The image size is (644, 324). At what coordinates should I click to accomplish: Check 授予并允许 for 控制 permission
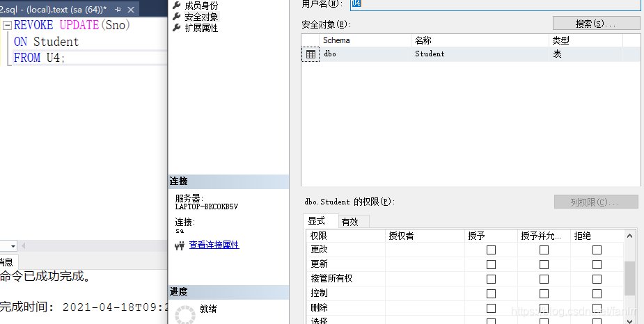point(544,293)
